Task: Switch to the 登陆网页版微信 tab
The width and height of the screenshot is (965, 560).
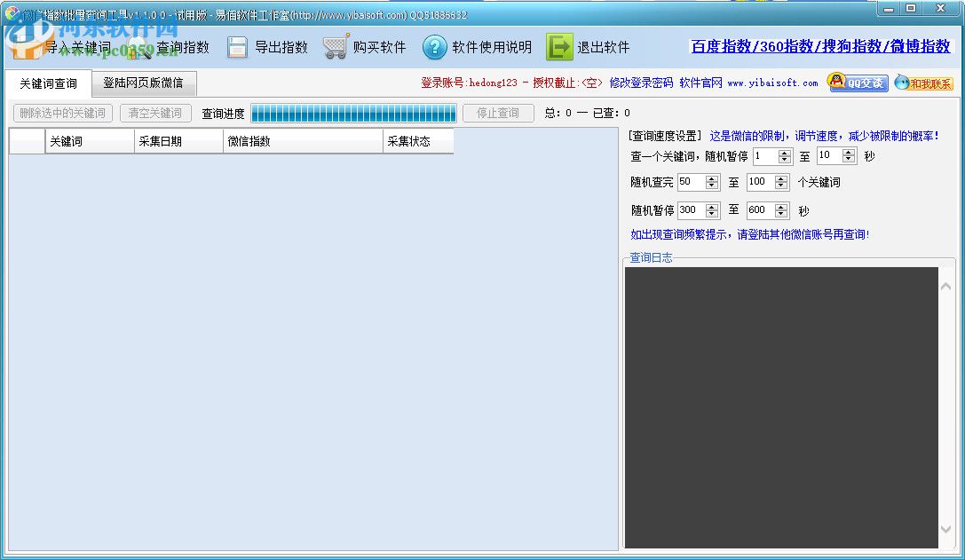Action: coord(143,83)
